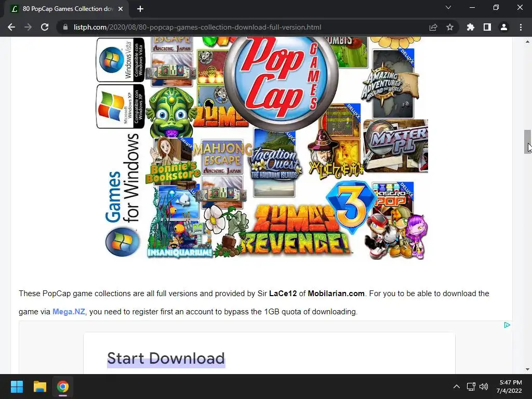Toggle the browser side panel

click(487, 27)
